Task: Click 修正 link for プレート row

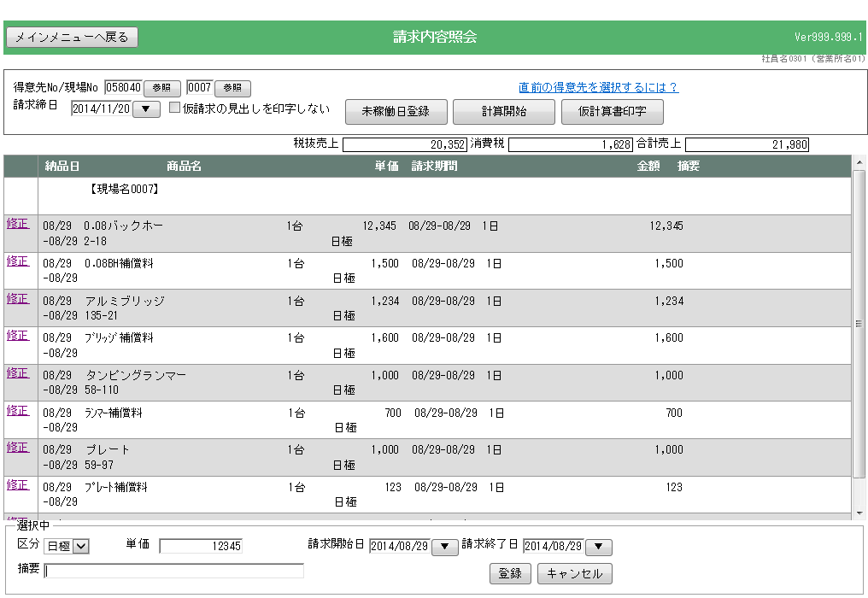Action: coord(17,447)
